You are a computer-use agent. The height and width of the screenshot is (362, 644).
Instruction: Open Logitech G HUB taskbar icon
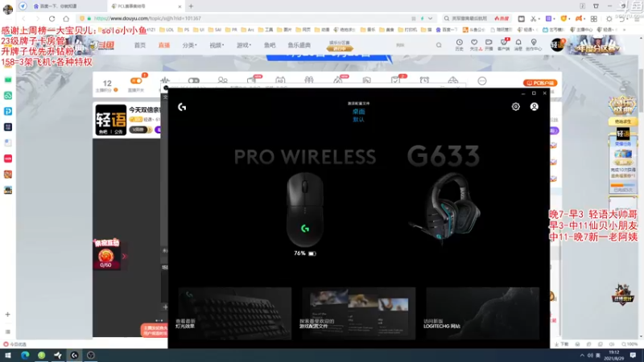74,355
